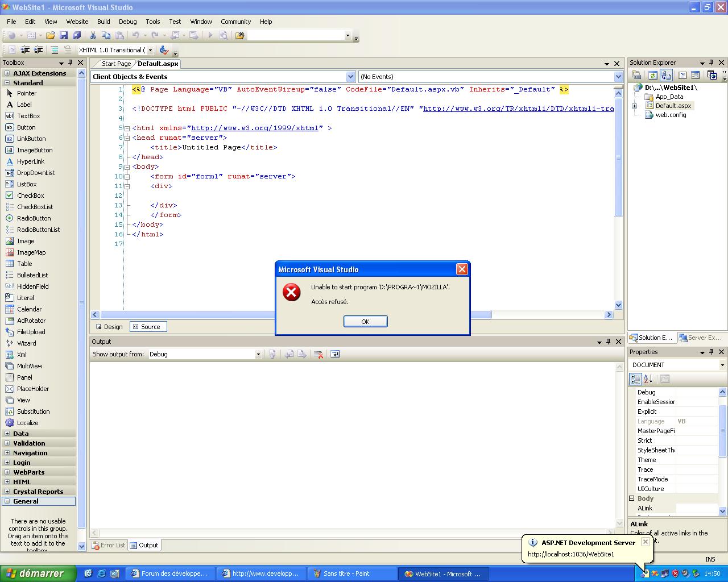Expand Default.aspx node in Solution Explorer

coord(634,106)
